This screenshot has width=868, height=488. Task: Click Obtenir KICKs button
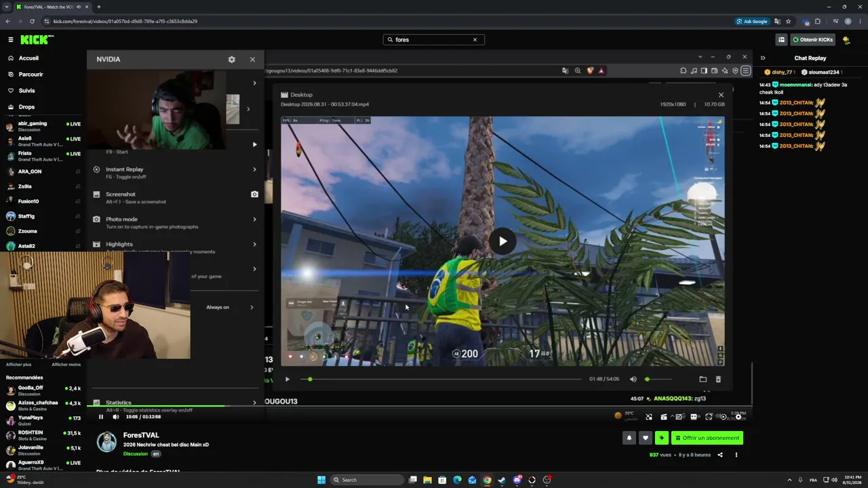pyautogui.click(x=812, y=40)
